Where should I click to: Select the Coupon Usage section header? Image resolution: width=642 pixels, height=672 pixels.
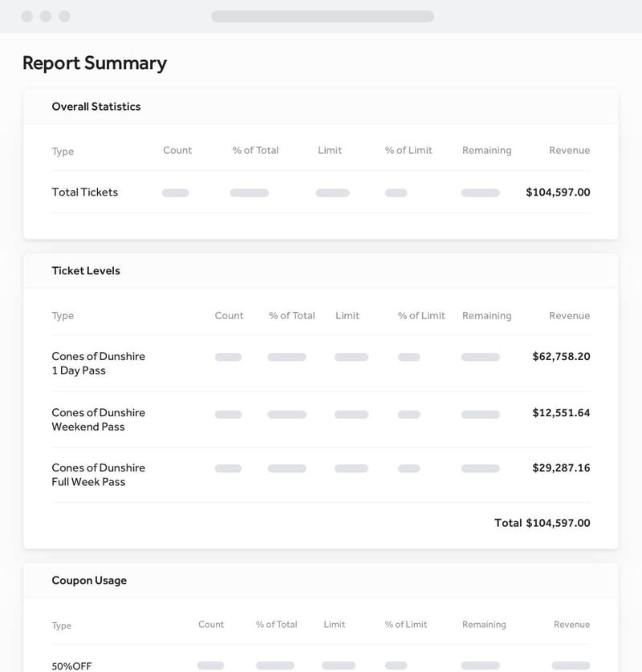coord(89,580)
